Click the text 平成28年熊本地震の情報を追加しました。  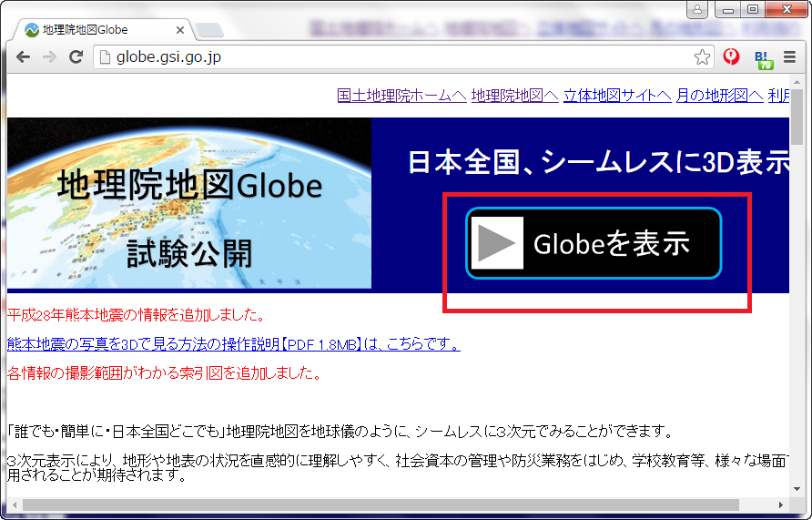137,315
